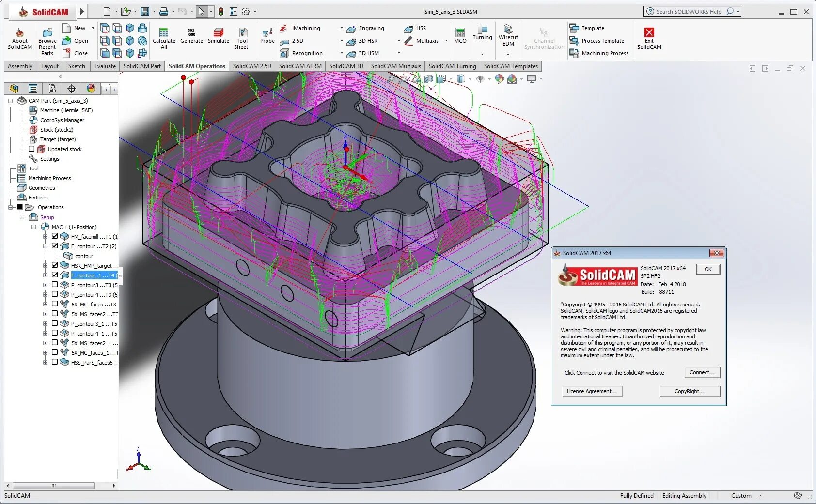
Task: Click the Wirecut EDM icon
Action: (508, 35)
